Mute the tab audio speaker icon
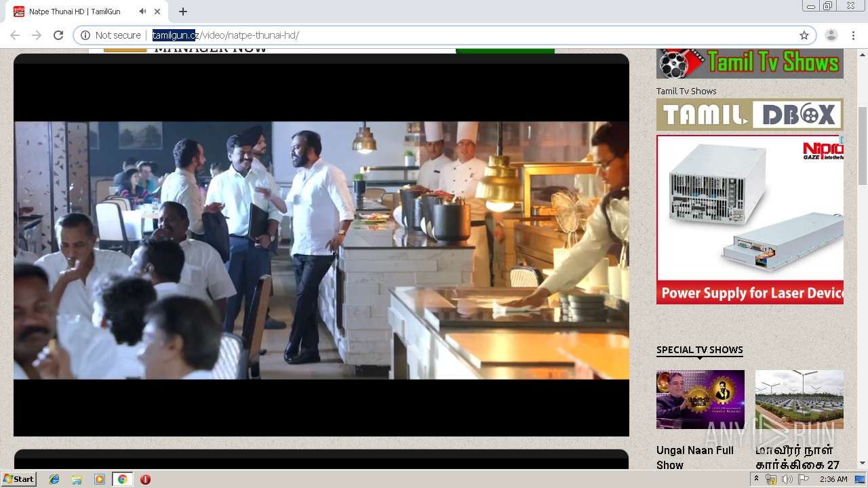Viewport: 868px width, 488px height. 142,12
